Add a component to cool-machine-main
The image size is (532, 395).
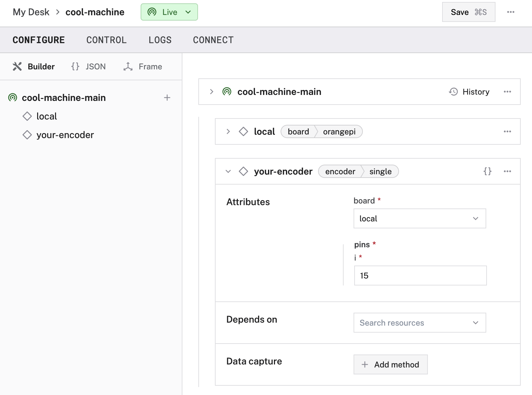[167, 98]
